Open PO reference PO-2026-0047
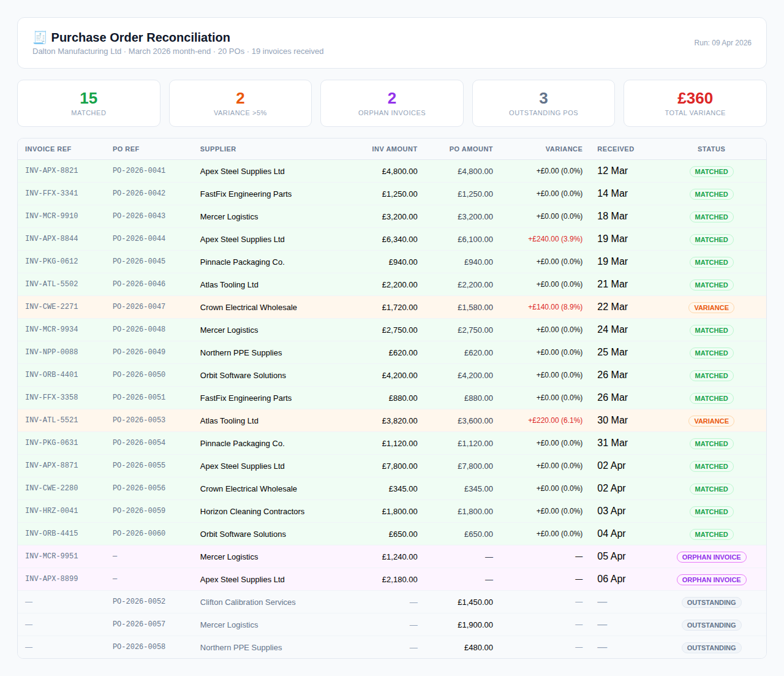Screen dimensions: 784x676 (139, 308)
